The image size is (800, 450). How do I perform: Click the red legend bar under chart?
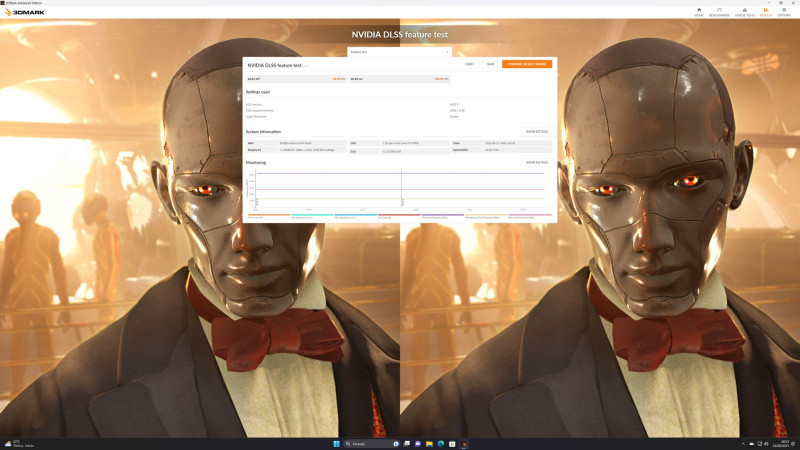(x=399, y=215)
